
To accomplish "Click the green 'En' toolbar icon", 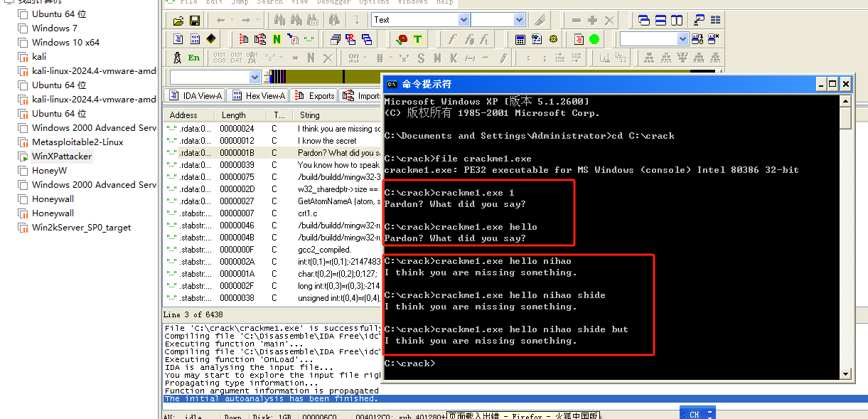I will tap(194, 58).
